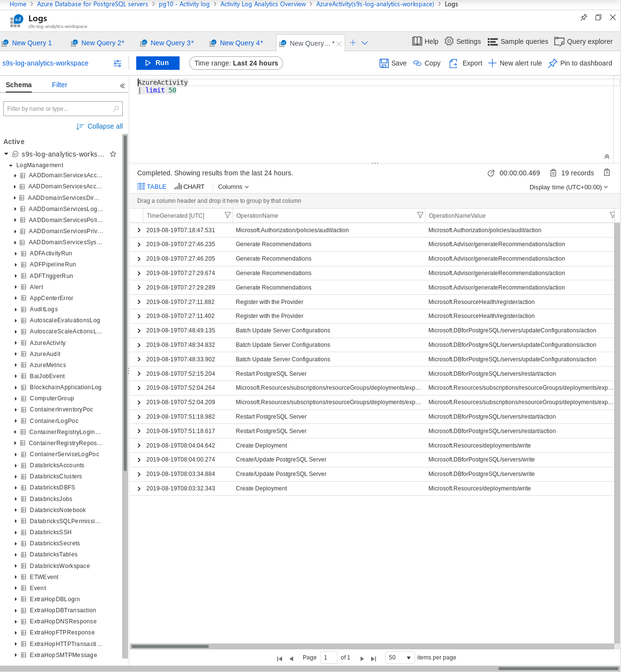Open Settings gear
The image size is (621, 672).
tap(449, 41)
